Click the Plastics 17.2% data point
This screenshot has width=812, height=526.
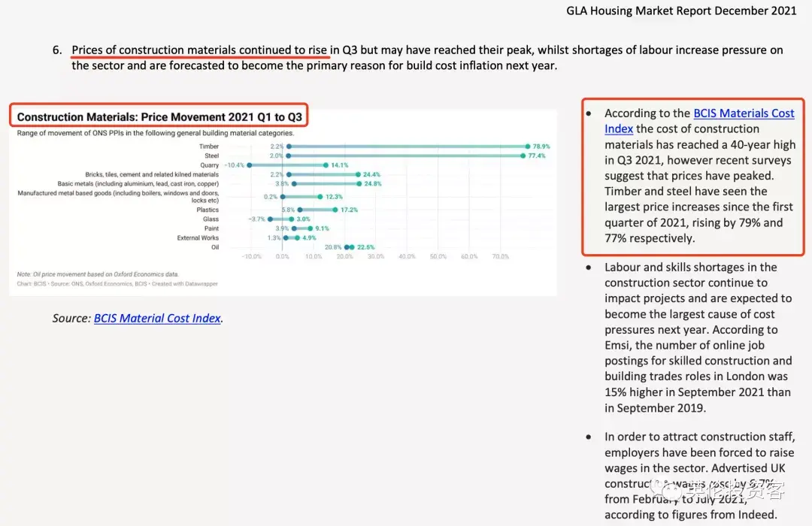[x=335, y=210]
